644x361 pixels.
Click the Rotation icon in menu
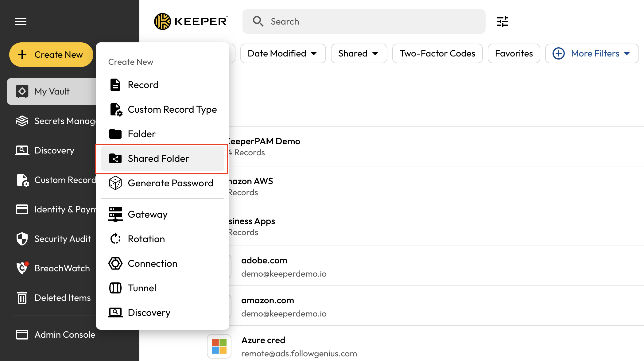point(115,239)
